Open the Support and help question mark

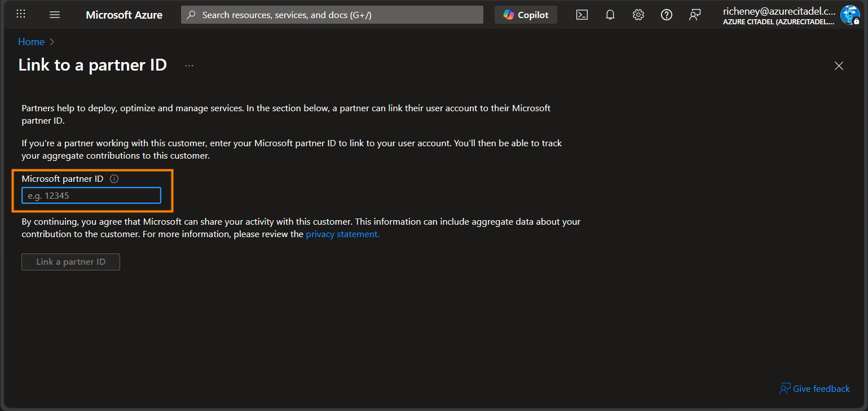(x=667, y=15)
